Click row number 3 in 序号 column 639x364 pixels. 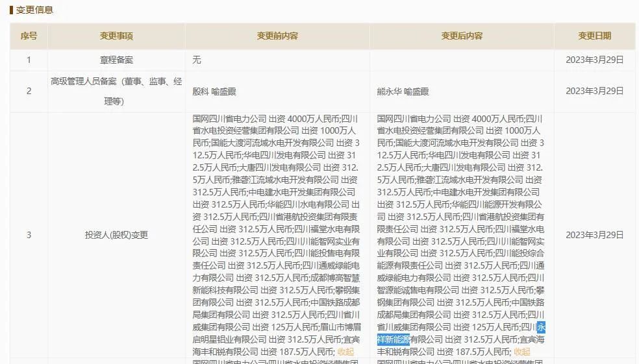pos(29,235)
